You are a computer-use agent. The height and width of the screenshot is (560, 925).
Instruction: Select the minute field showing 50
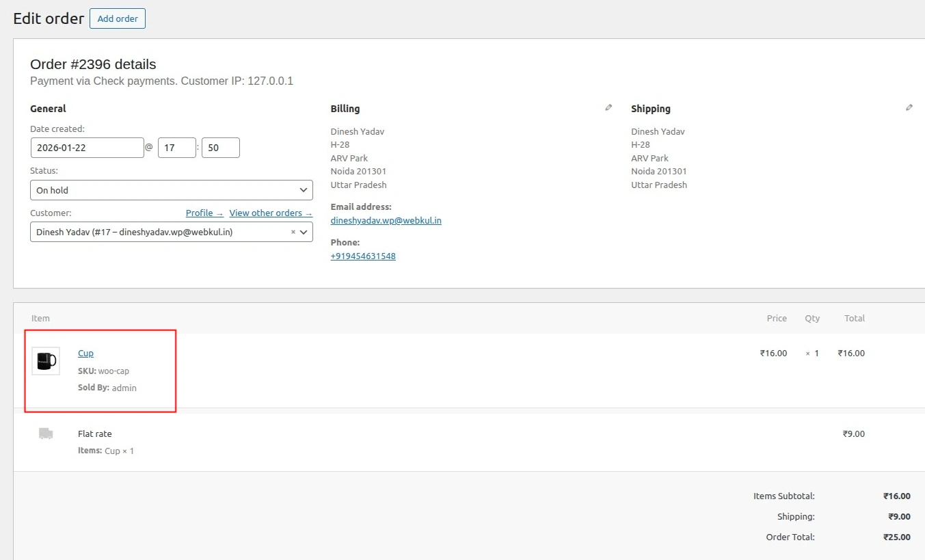click(x=220, y=147)
